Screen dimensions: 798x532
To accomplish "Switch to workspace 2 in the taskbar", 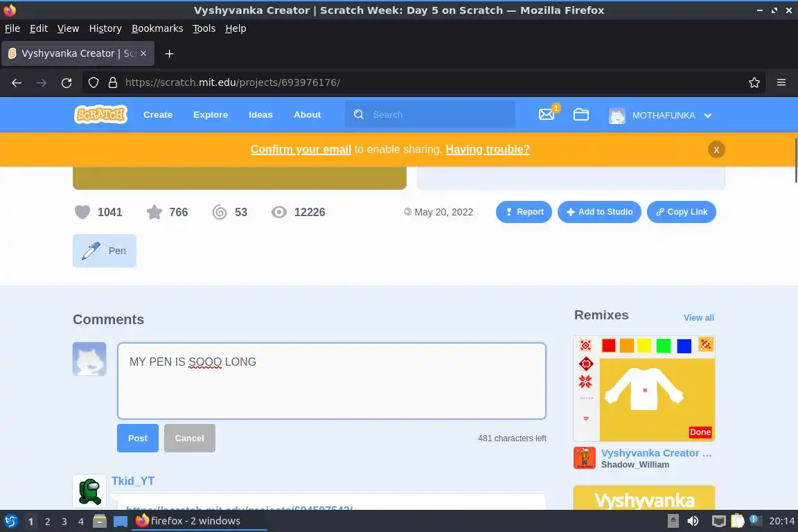I will coord(47,522).
